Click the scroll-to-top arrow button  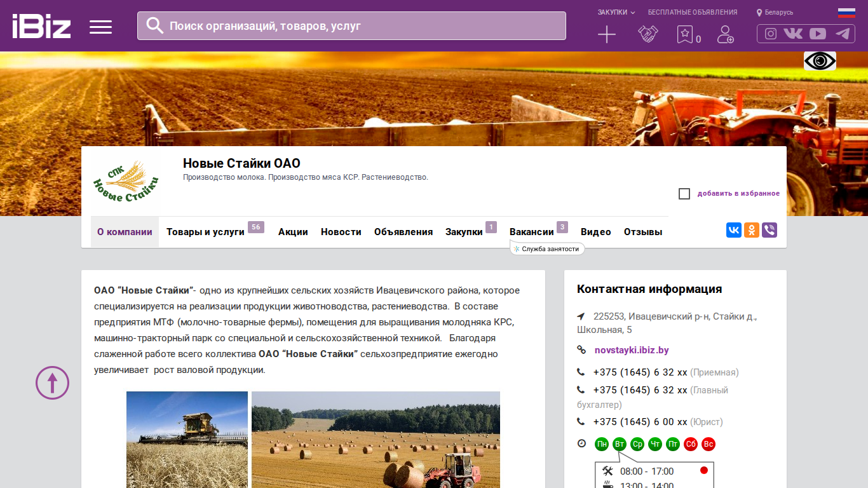click(x=52, y=383)
